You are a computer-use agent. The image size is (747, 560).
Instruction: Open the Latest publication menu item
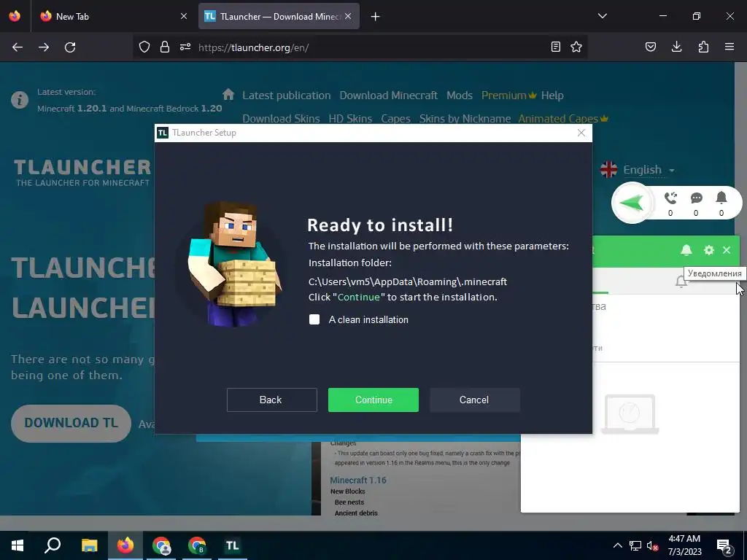click(286, 96)
